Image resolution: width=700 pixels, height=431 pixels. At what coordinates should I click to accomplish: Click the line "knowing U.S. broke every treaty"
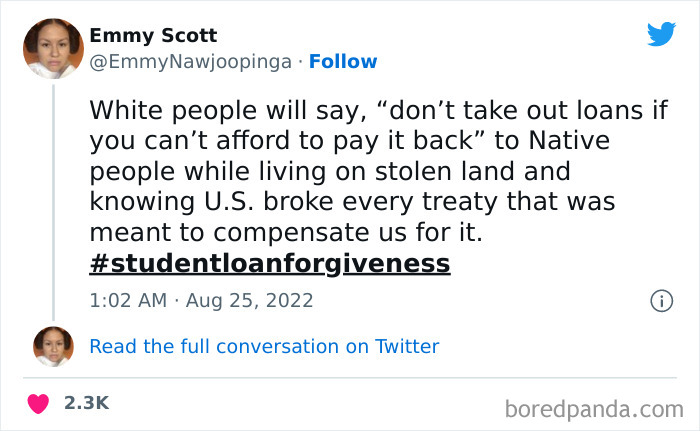pos(351,202)
